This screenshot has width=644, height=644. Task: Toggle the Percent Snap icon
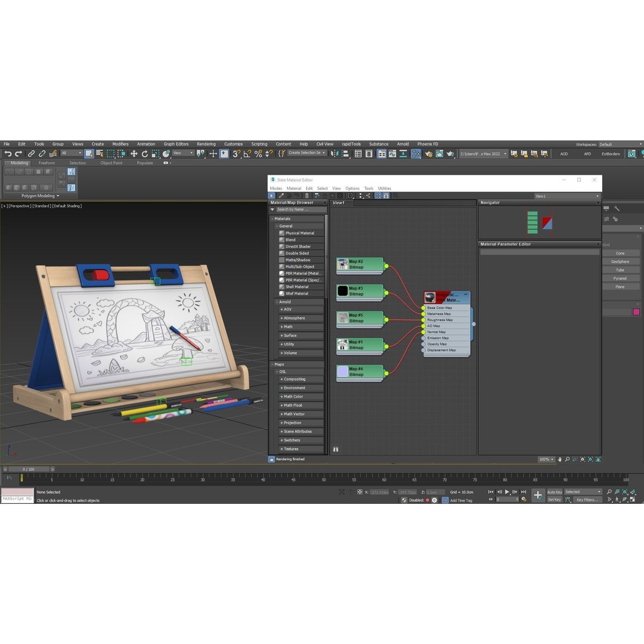[x=258, y=154]
